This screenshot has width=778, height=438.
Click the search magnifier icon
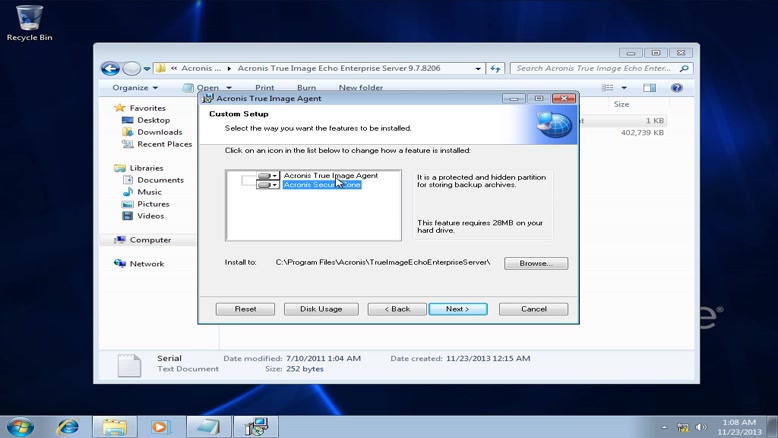tap(684, 68)
